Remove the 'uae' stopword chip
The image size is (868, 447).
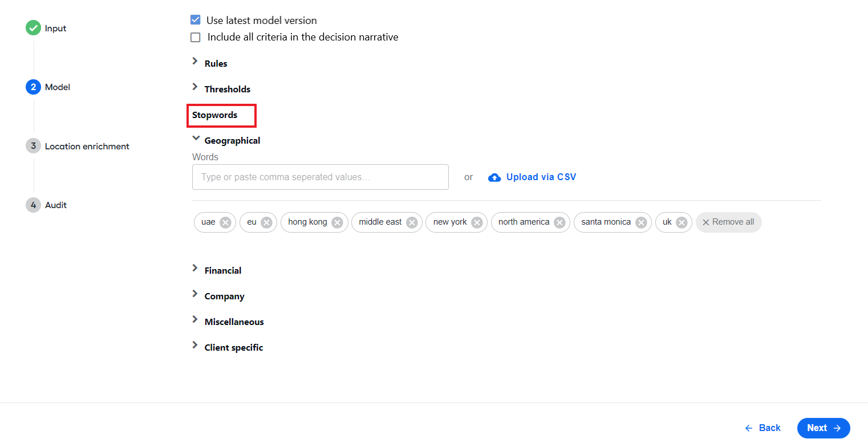(x=225, y=222)
